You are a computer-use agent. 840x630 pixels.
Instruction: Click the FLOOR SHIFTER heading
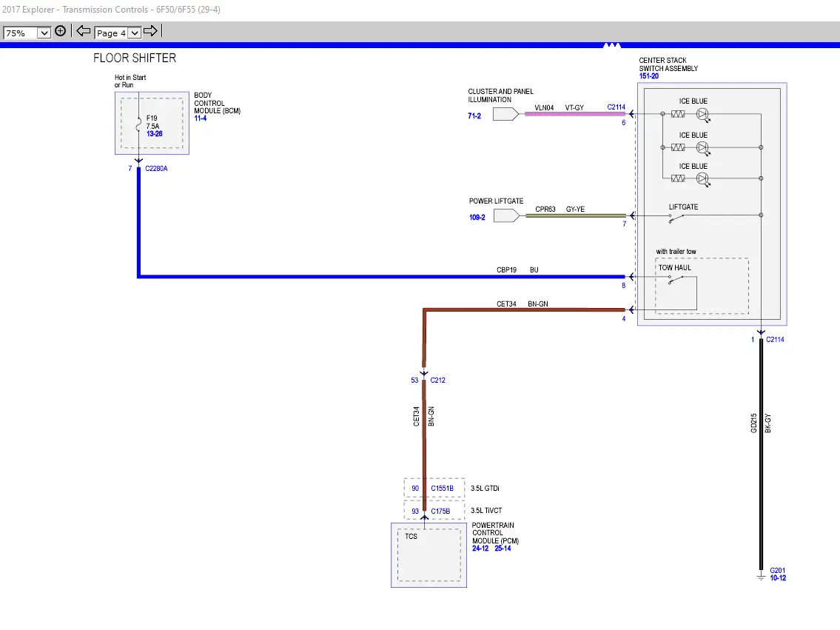tap(135, 58)
